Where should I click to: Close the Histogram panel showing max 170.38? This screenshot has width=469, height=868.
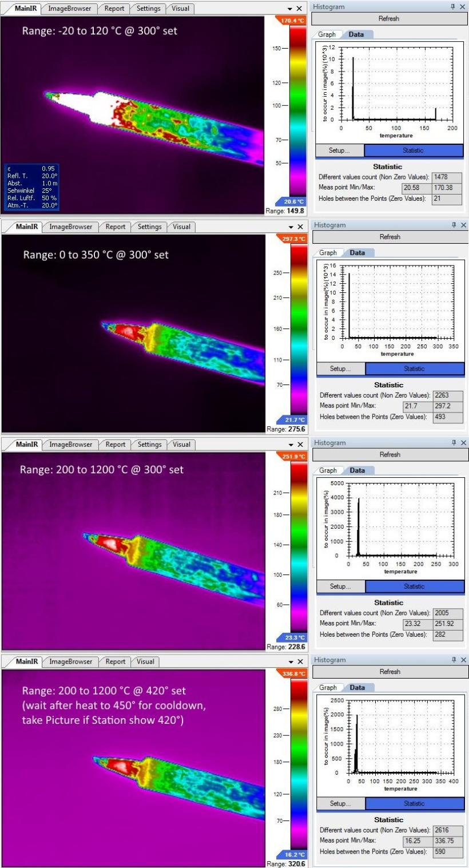pos(463,7)
